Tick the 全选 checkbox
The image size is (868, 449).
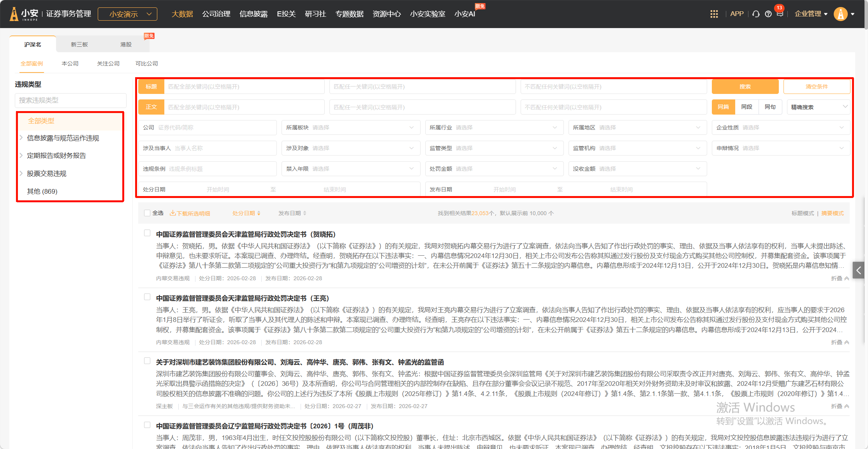147,213
